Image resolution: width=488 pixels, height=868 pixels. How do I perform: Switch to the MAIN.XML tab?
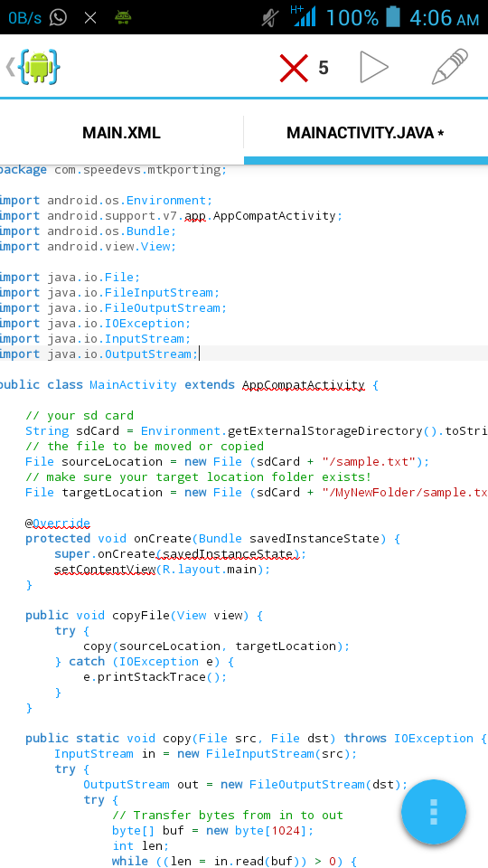click(121, 133)
